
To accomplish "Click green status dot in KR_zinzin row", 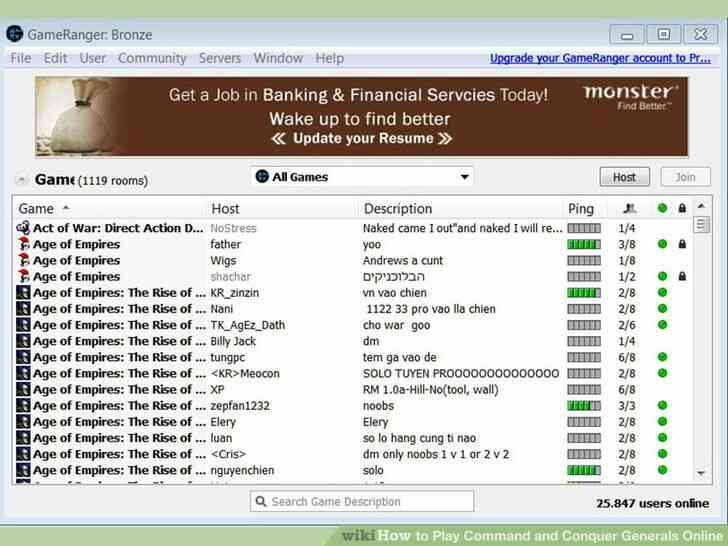I will [x=663, y=292].
